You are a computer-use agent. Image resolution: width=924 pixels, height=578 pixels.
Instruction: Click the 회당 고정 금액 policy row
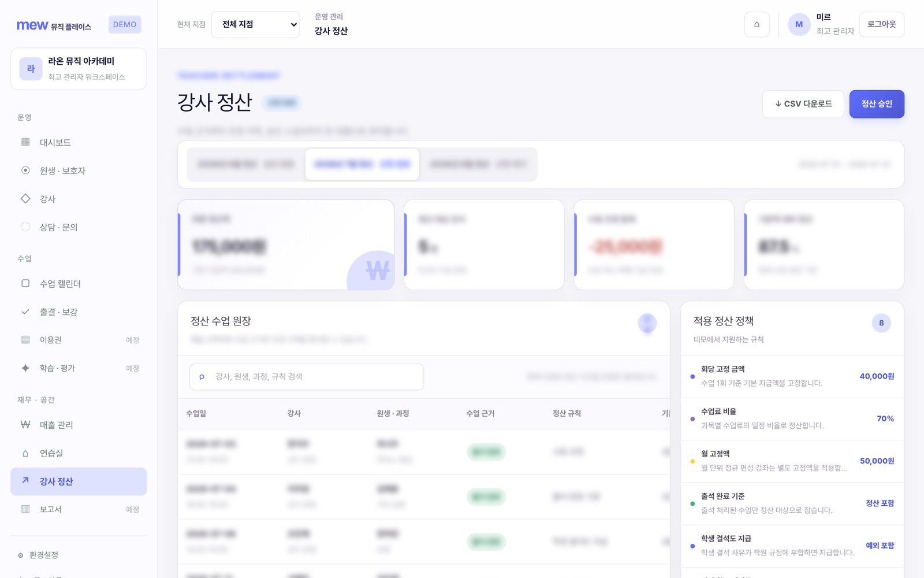792,376
